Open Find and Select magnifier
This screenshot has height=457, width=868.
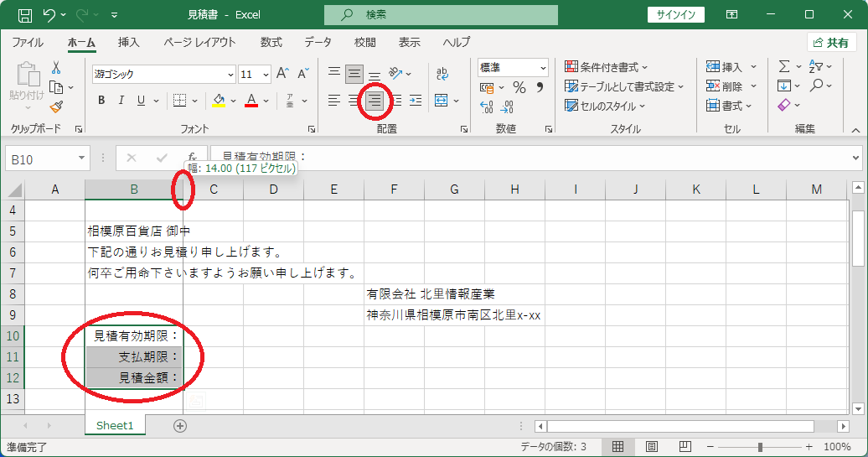pyautogui.click(x=816, y=86)
